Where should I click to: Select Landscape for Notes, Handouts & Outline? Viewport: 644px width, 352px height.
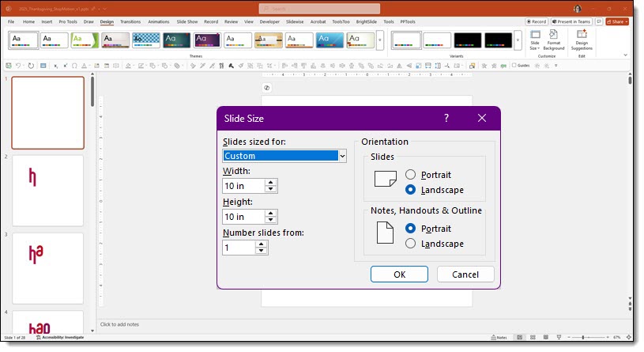(x=410, y=244)
